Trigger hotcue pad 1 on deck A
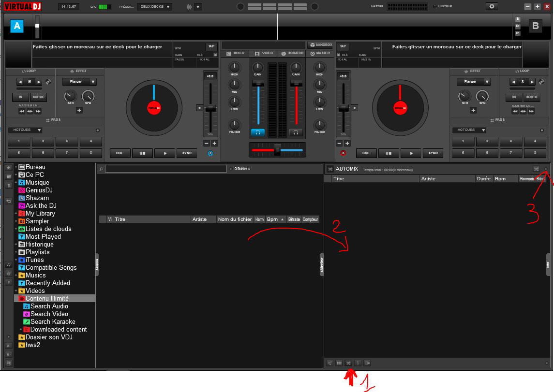 [19, 142]
